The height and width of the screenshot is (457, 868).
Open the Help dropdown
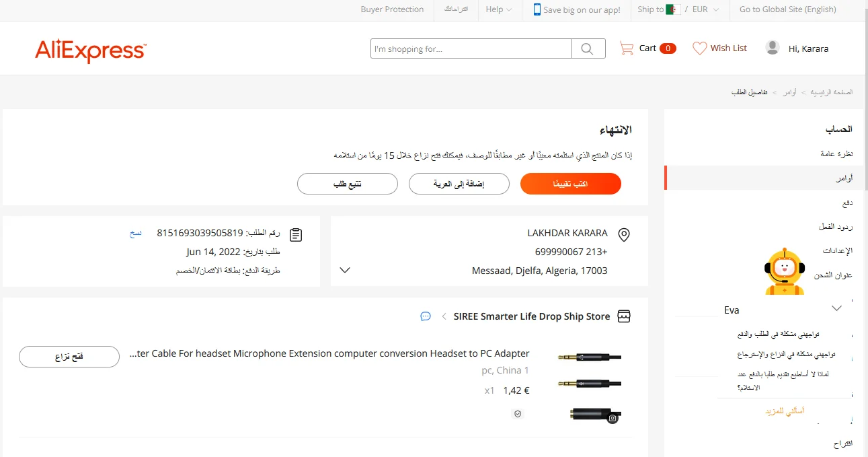498,9
